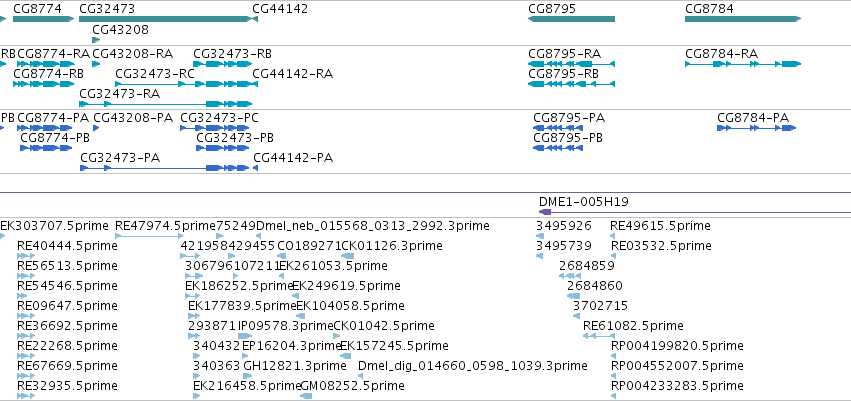Select the small CG43208 gene arrow
The height and width of the screenshot is (401, 851).
(x=97, y=40)
